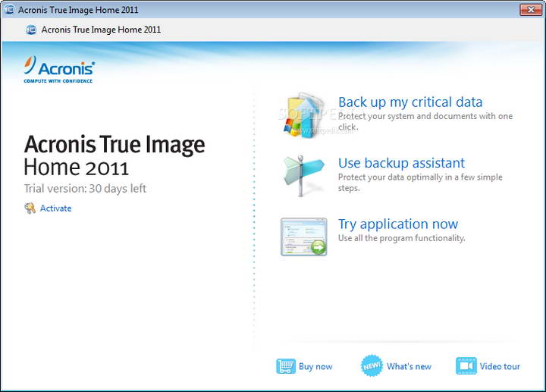The width and height of the screenshot is (546, 392).
Task: Click the video camera icon
Action: click(x=466, y=366)
